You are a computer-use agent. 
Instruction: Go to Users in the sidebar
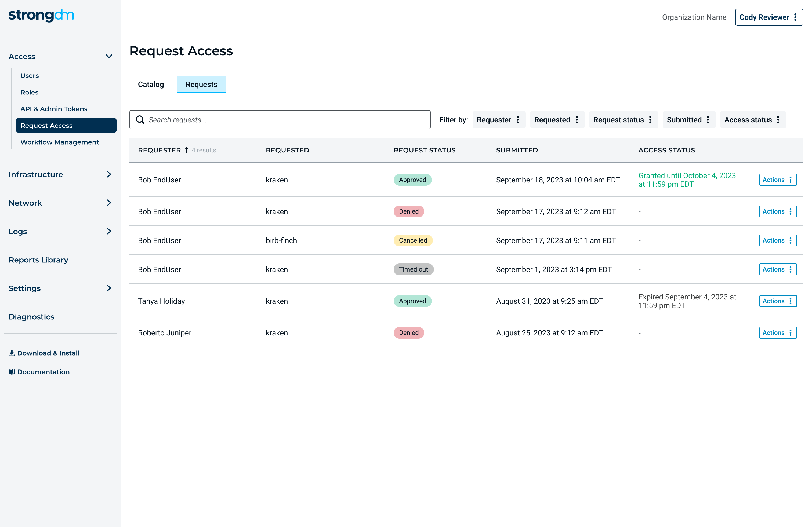[29, 75]
